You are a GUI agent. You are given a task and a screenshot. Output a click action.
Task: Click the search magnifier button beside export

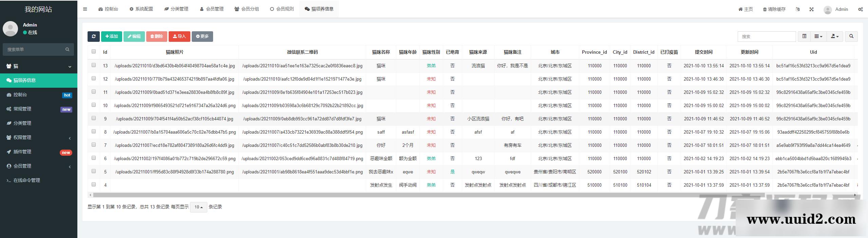point(851,36)
